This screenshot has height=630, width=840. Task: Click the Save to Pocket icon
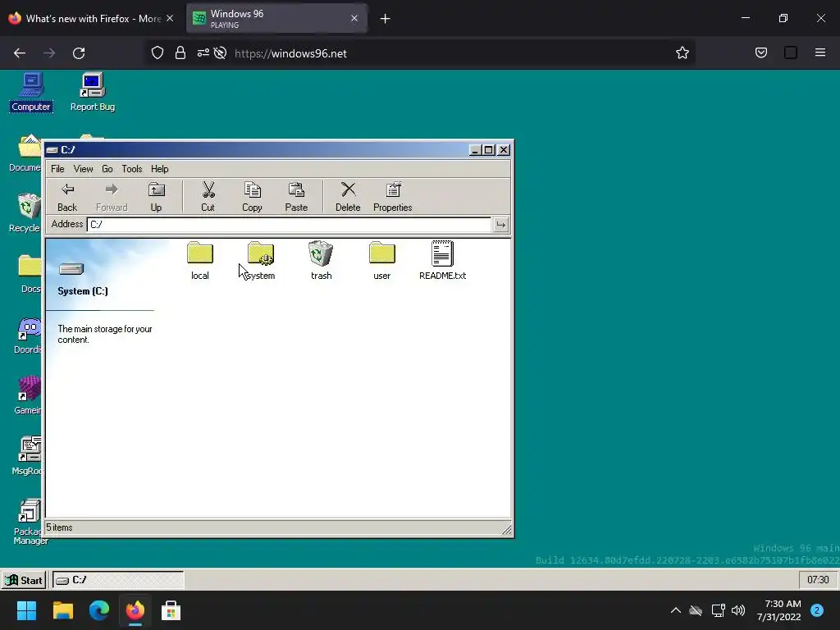click(761, 52)
